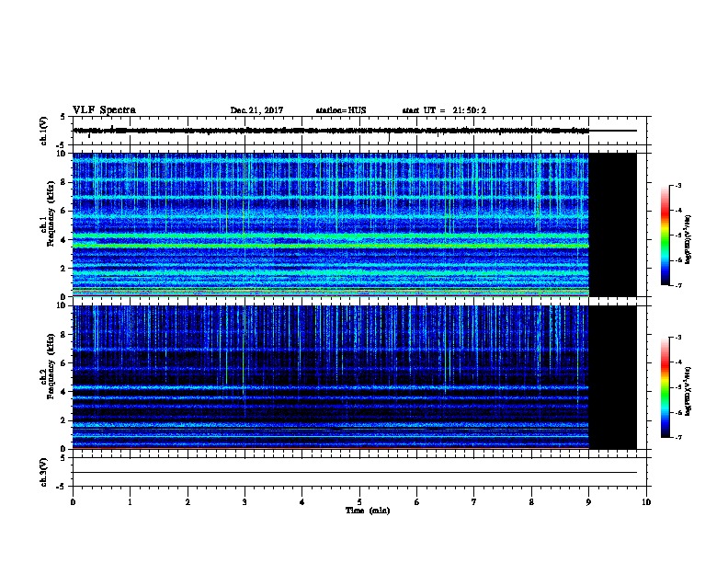Click the "2" time axis tick label
The width and height of the screenshot is (728, 563).
(188, 502)
